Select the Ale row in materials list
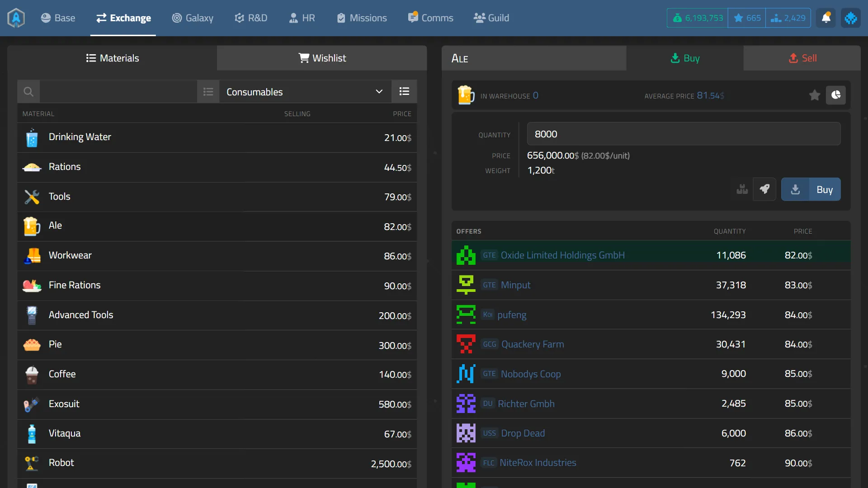Viewport: 868px width, 488px height. [217, 226]
